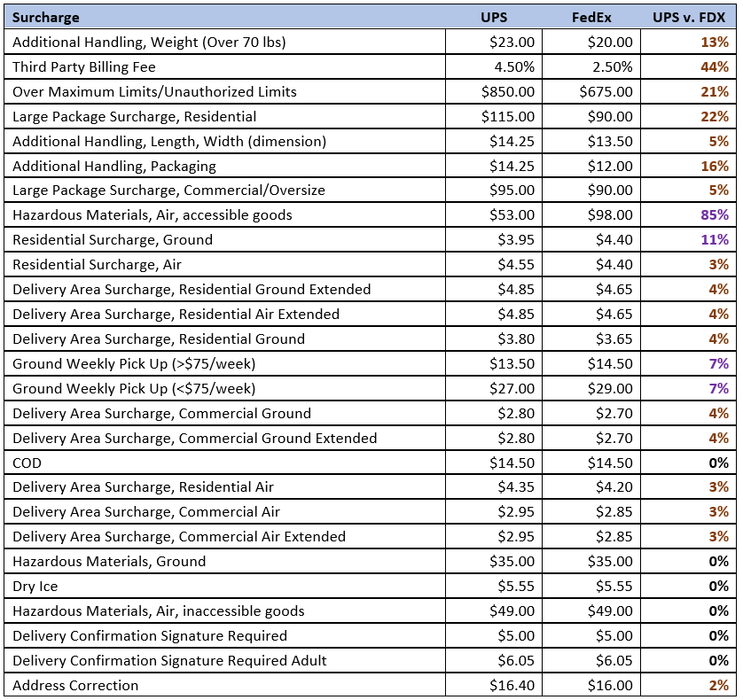Screen dimensions: 743x700
Task: Select "Additional Handling, Length, Width (dimension)" label
Action: (169, 141)
